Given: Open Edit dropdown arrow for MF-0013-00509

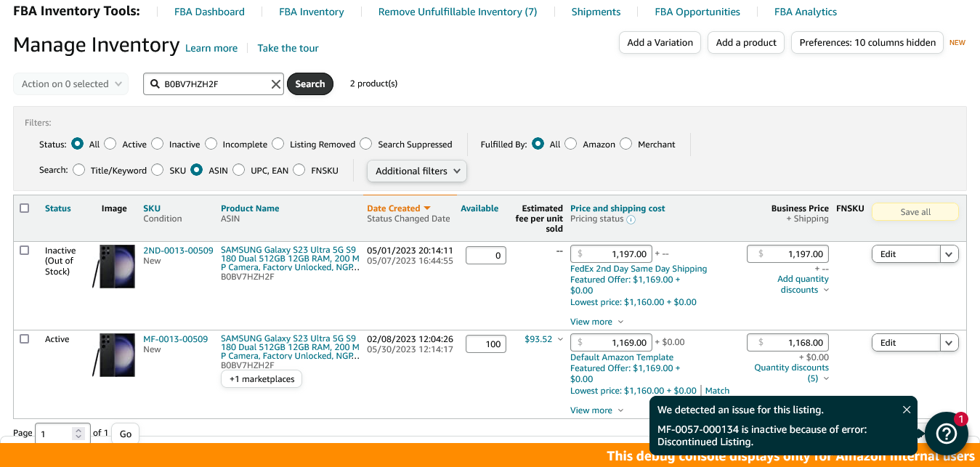Looking at the screenshot, I should (x=949, y=343).
